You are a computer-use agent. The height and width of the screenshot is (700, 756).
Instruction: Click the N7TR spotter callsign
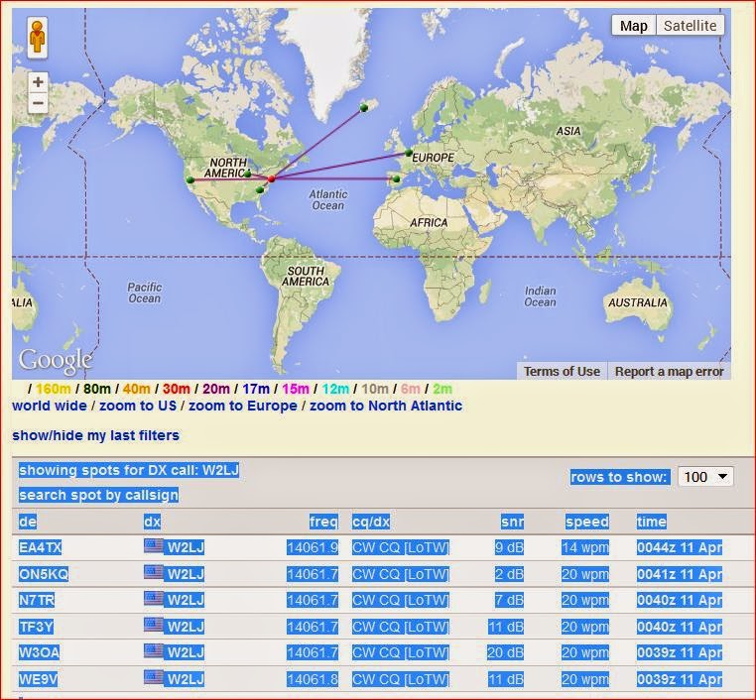(37, 600)
